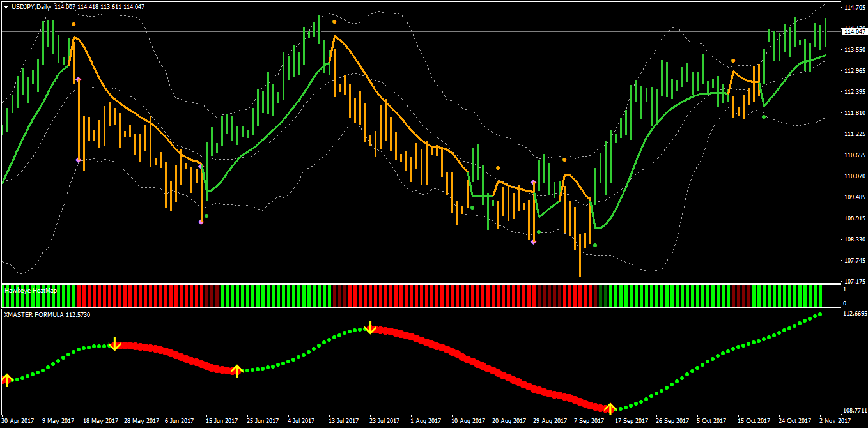The image size is (868, 428).
Task: Click the 107.175 price axis label
Action: pyautogui.click(x=854, y=282)
